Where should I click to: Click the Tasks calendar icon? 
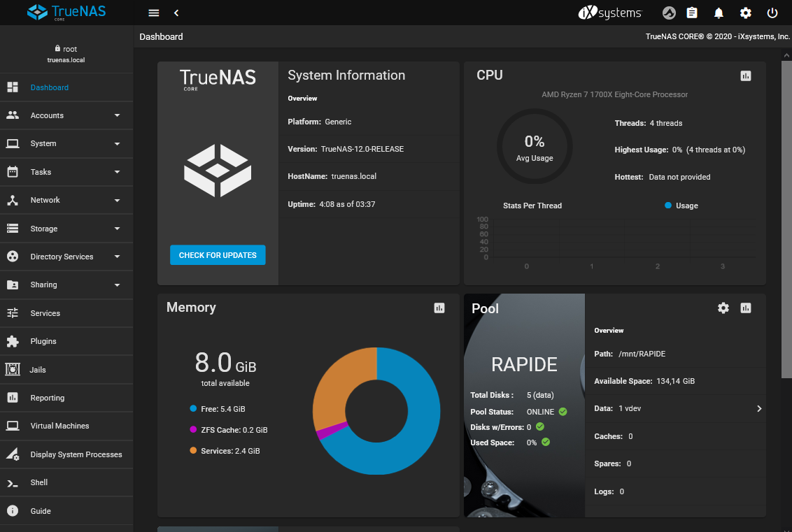coord(13,171)
